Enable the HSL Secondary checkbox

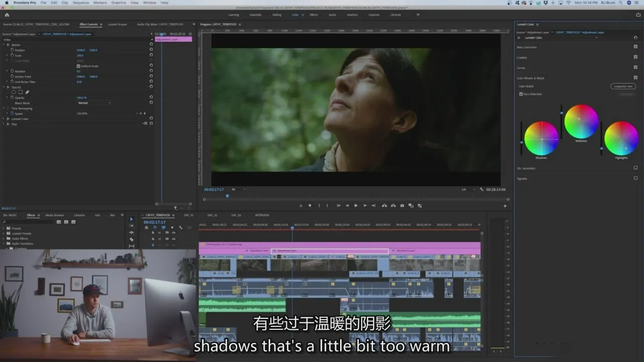point(635,168)
